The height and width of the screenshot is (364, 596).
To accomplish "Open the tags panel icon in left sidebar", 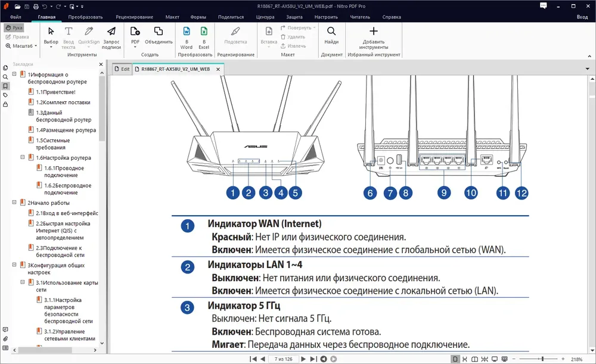I will point(5,95).
